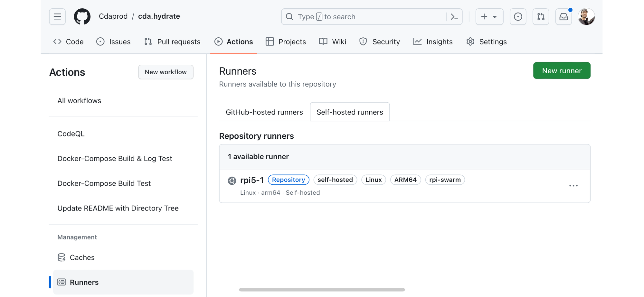This screenshot has width=644, height=297.
Task: Go to the Settings repository tab
Action: click(487, 42)
